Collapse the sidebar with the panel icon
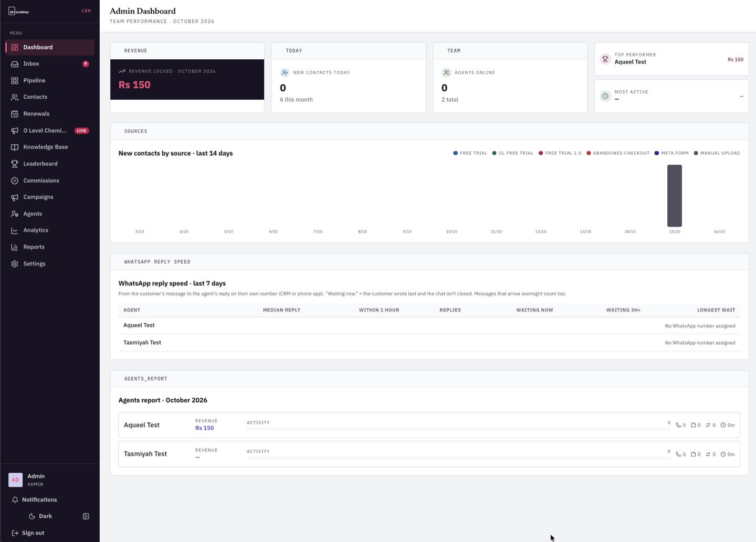 (x=86, y=516)
